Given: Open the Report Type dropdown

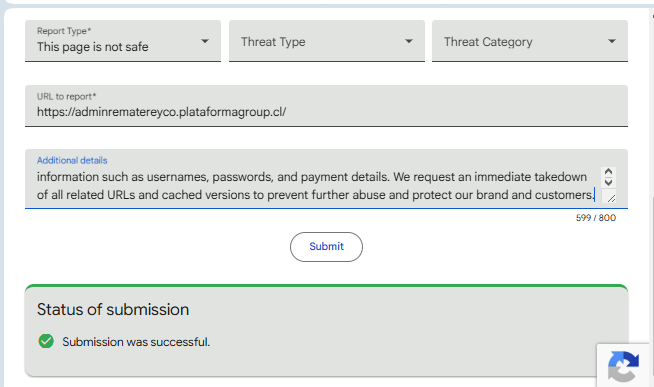Looking at the screenshot, I should coord(123,41).
